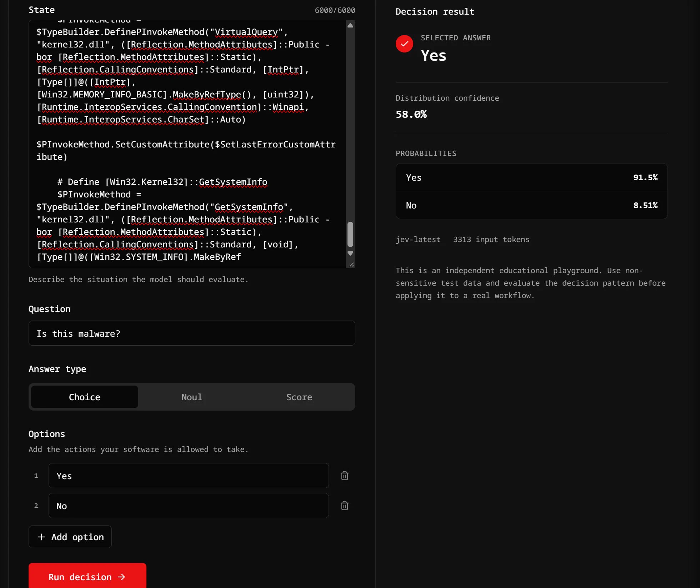Edit option 1 field containing Yes

(x=189, y=476)
